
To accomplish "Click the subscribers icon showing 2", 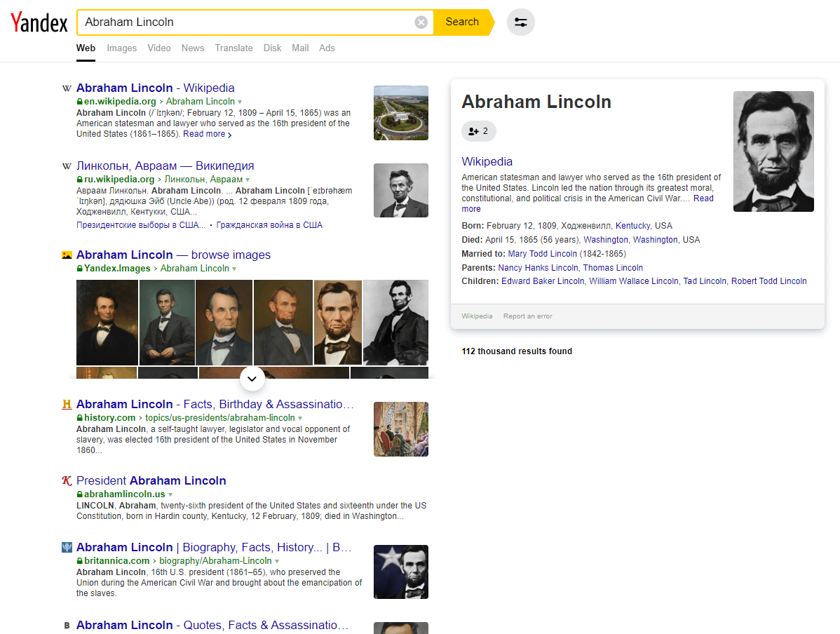I will 478,130.
